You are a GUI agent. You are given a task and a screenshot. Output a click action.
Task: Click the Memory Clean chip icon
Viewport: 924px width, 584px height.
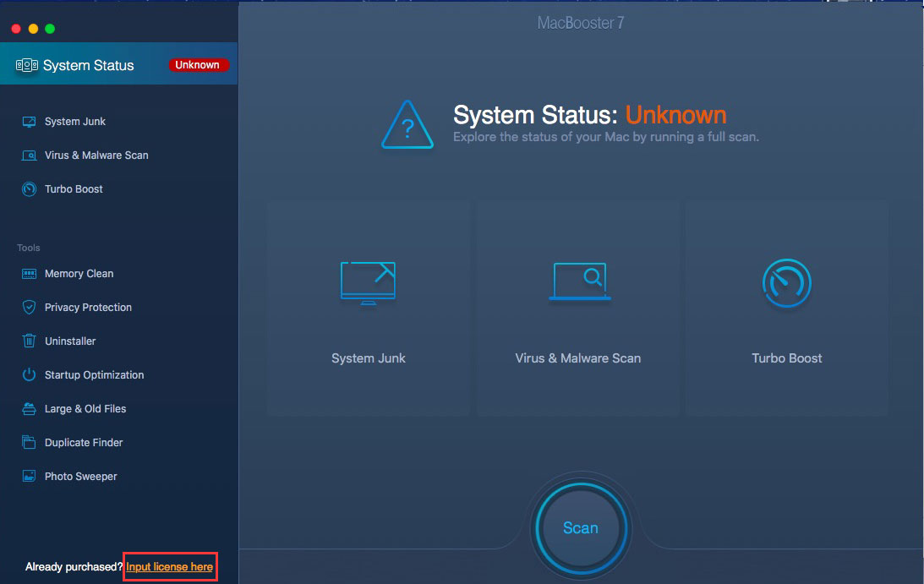pos(29,274)
